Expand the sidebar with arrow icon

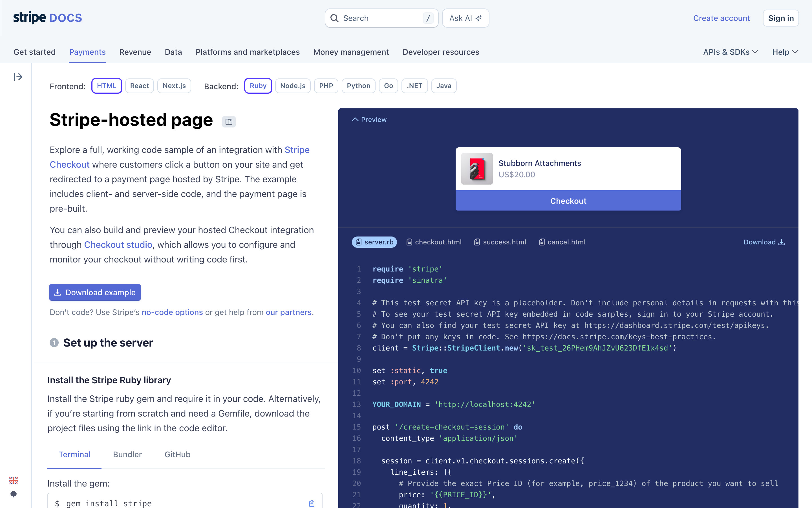(x=18, y=77)
